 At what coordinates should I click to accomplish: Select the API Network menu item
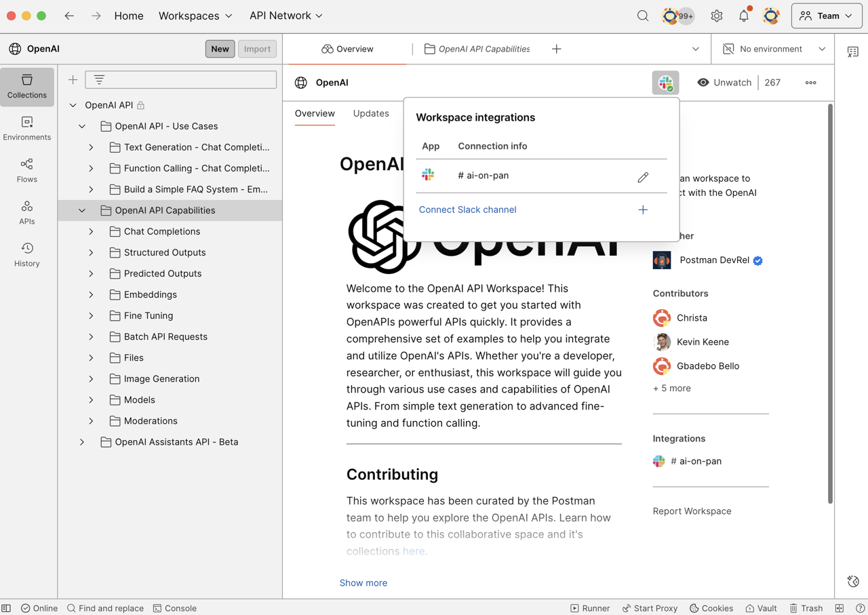click(x=285, y=15)
